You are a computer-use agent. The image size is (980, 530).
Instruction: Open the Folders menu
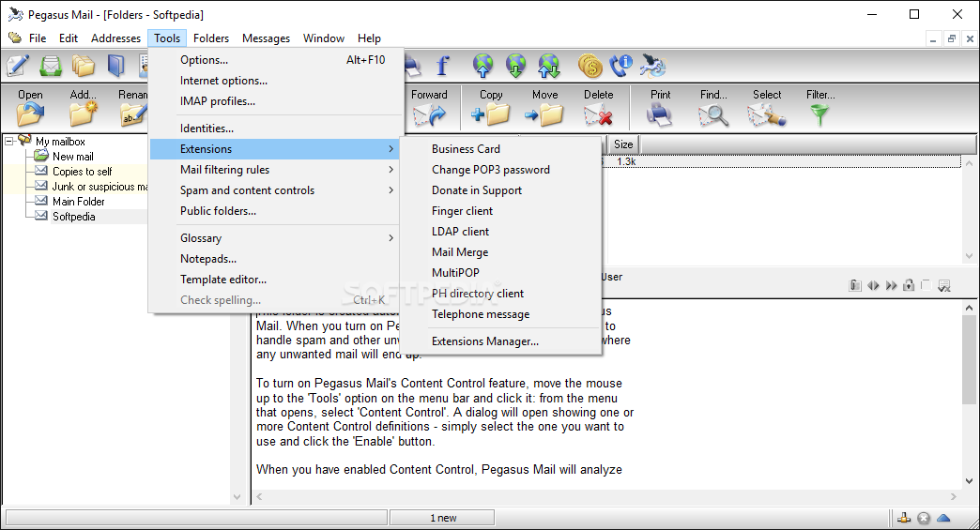[210, 38]
